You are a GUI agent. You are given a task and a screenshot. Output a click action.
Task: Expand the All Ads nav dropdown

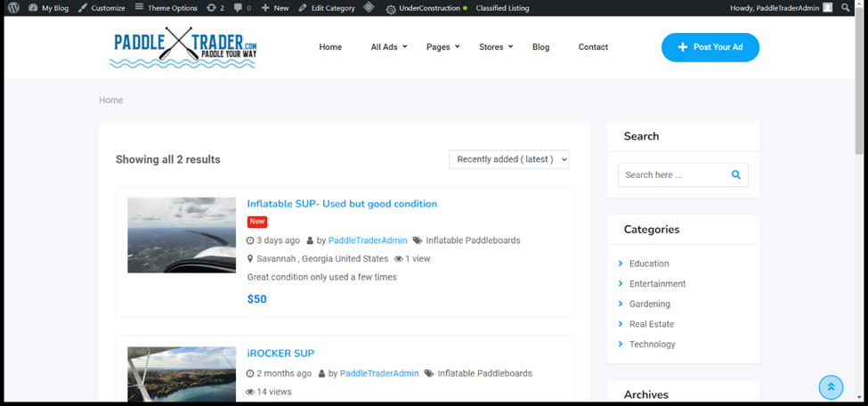389,47
